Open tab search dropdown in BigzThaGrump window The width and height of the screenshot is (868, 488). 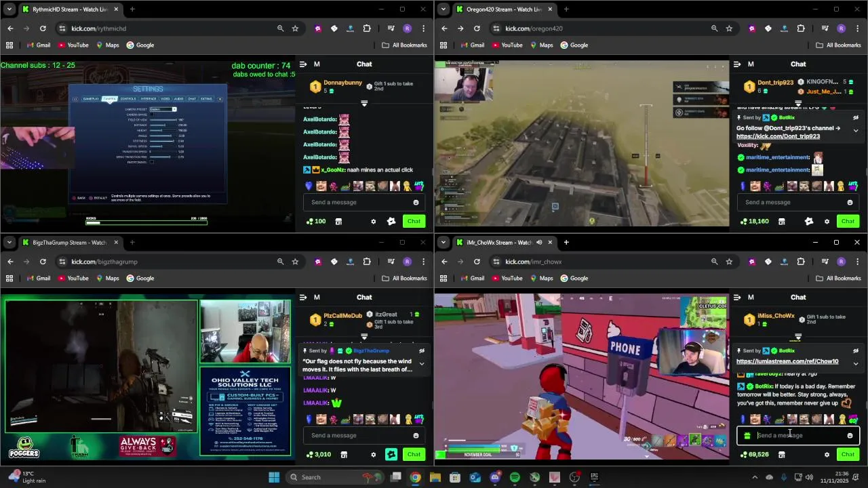(9, 243)
